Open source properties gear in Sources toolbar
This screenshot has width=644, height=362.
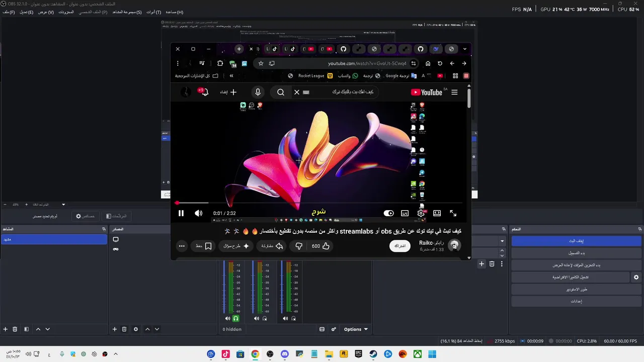click(x=135, y=329)
